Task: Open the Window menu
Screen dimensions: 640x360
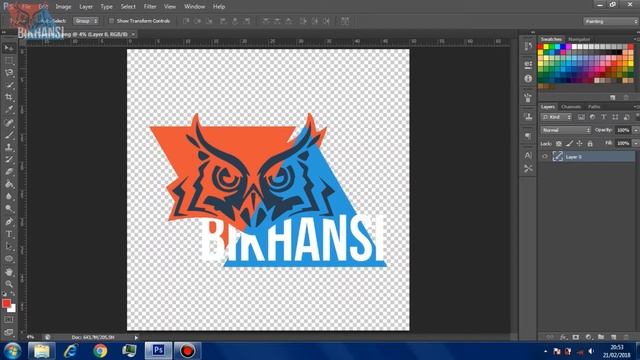Action: 194,7
